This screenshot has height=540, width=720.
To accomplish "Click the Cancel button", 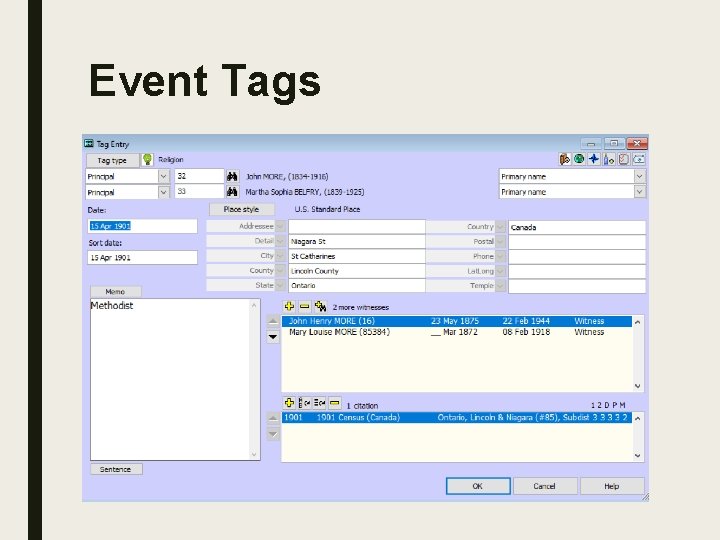I will (545, 486).
